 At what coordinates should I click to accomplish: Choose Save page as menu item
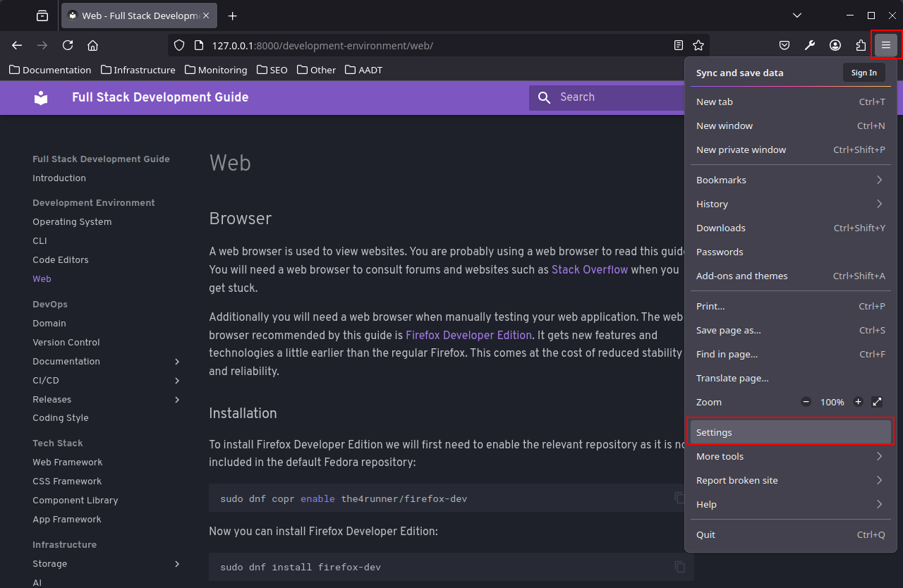(x=790, y=330)
